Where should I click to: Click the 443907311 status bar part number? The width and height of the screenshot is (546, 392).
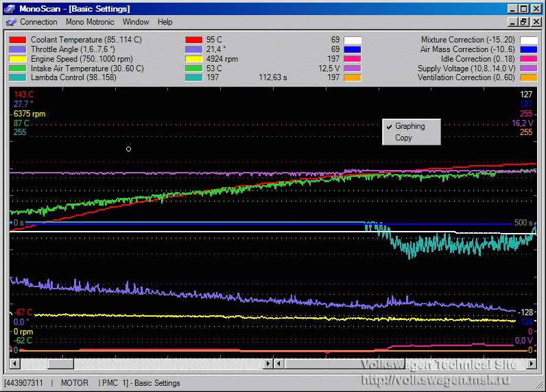25,383
